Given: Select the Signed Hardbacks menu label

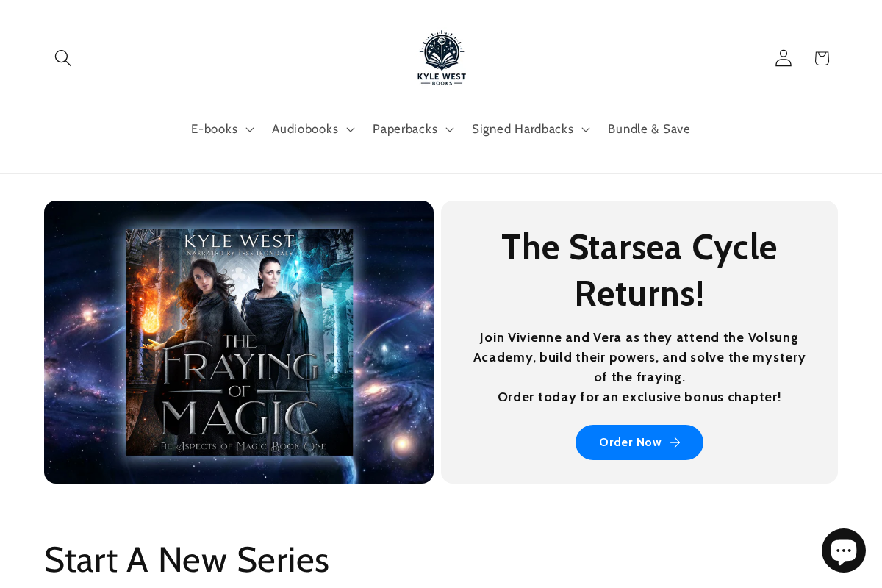Looking at the screenshot, I should 523,129.
